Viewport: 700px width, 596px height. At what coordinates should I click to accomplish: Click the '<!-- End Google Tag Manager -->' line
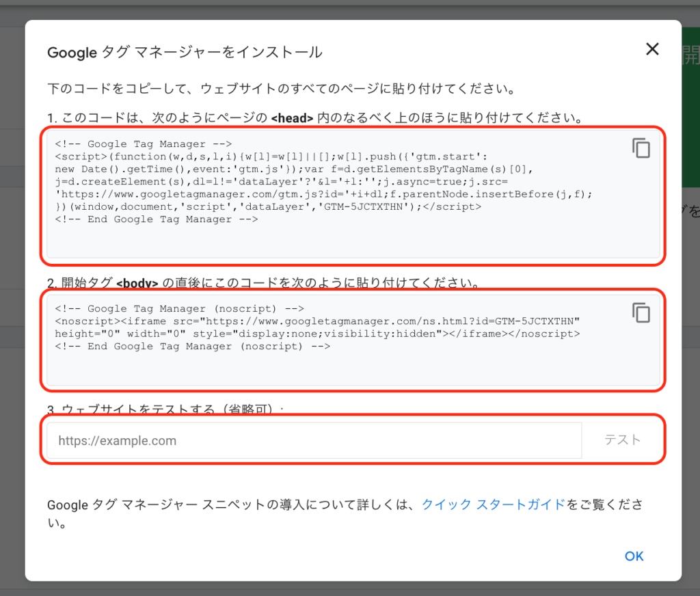[157, 219]
